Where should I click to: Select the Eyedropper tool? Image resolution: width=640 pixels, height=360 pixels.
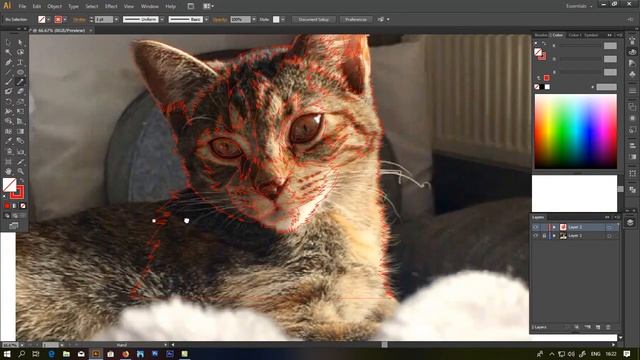point(8,141)
